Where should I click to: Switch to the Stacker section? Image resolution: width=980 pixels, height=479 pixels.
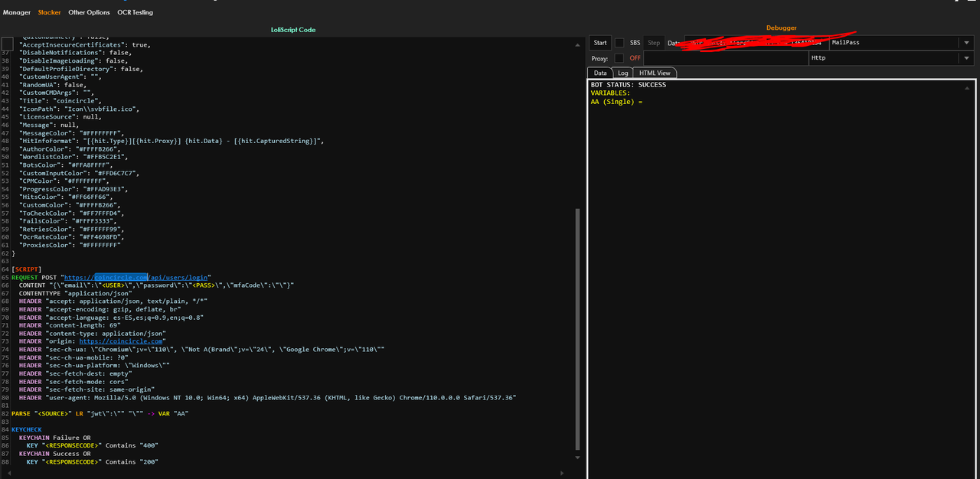[x=49, y=12]
